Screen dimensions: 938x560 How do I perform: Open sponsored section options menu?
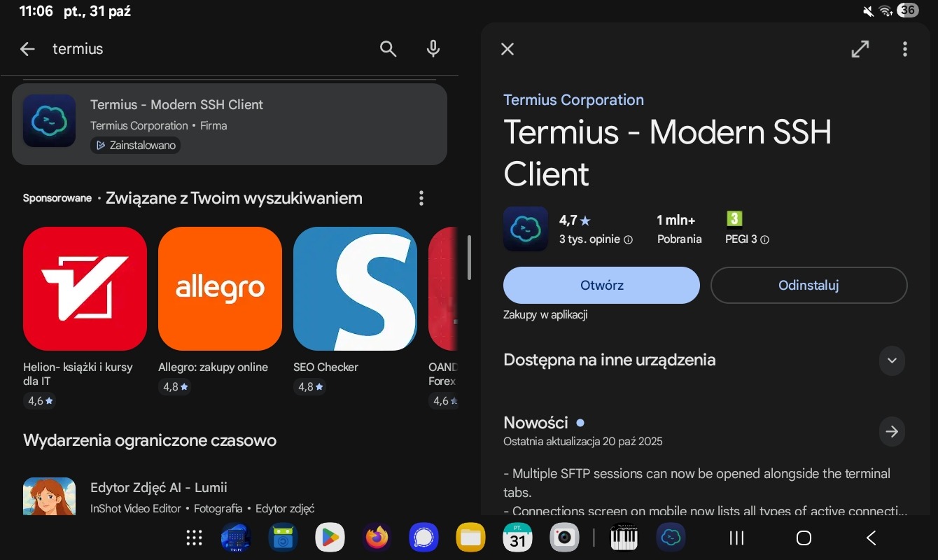[x=421, y=198]
